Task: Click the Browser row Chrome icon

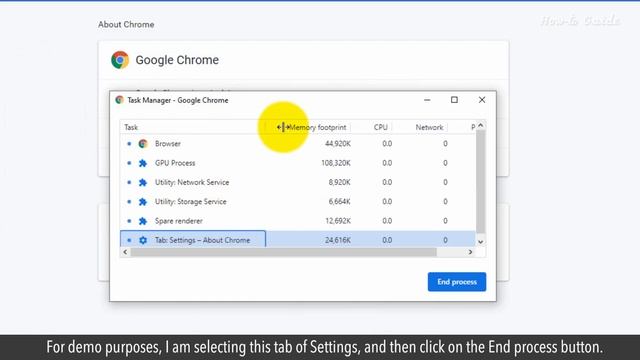Action: pos(143,144)
